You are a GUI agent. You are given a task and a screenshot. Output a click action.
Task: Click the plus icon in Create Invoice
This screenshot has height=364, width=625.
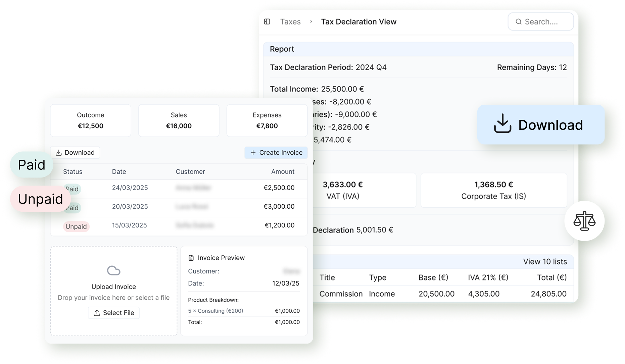tap(253, 153)
